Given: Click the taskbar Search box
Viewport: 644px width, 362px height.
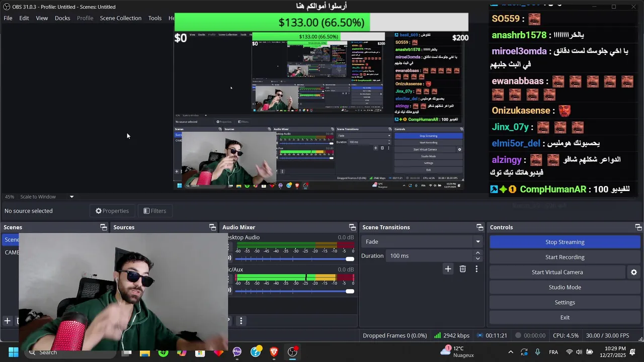Looking at the screenshot, I should click(x=70, y=352).
